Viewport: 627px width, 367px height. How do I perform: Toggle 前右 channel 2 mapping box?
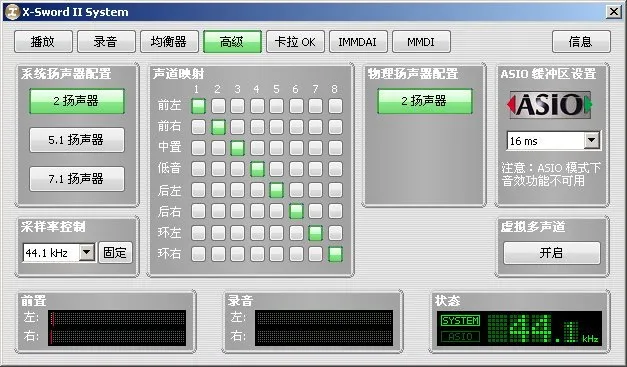tap(218, 127)
